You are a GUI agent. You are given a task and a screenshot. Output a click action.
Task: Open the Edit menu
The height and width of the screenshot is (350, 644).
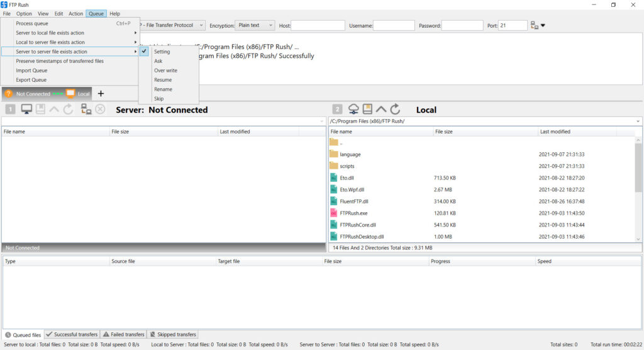coord(58,14)
